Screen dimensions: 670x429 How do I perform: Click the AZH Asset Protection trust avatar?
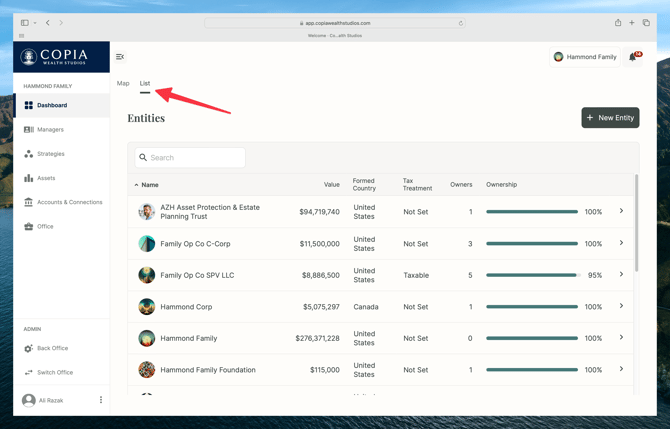(147, 212)
